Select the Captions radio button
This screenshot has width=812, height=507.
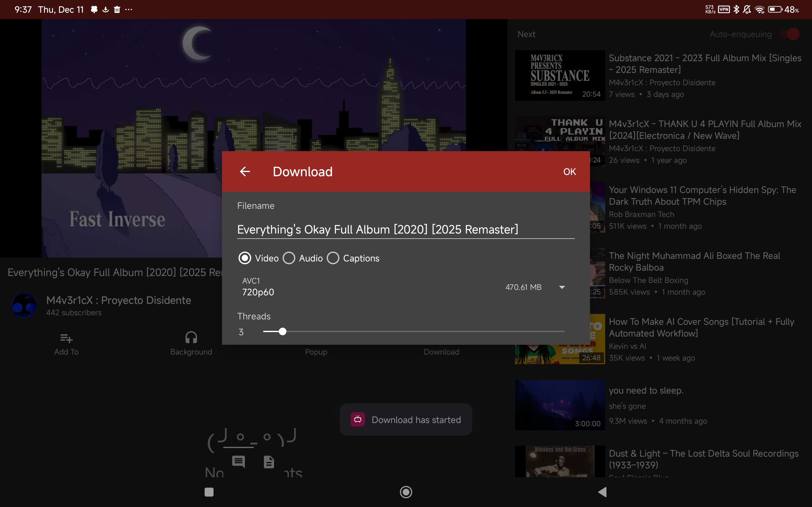click(333, 258)
